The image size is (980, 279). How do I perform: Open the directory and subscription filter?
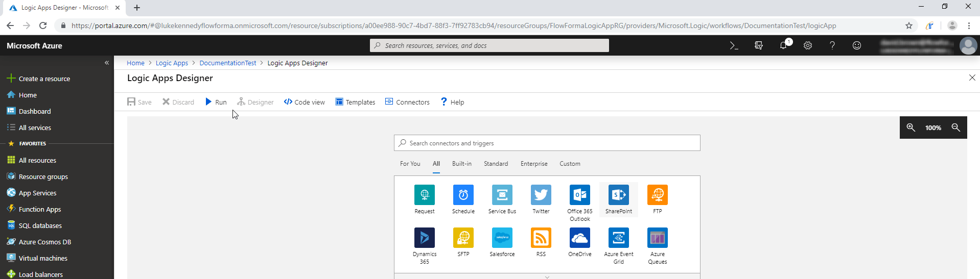tap(759, 45)
